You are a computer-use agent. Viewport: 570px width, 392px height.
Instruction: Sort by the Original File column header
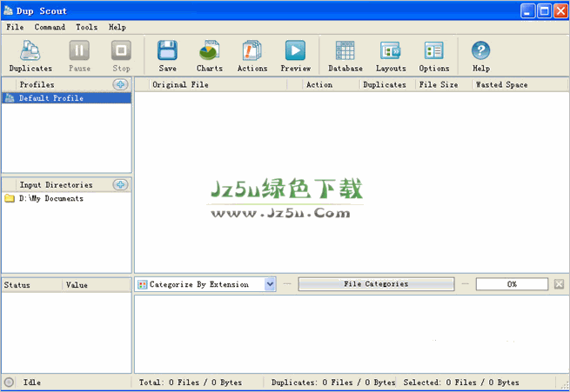pyautogui.click(x=218, y=84)
